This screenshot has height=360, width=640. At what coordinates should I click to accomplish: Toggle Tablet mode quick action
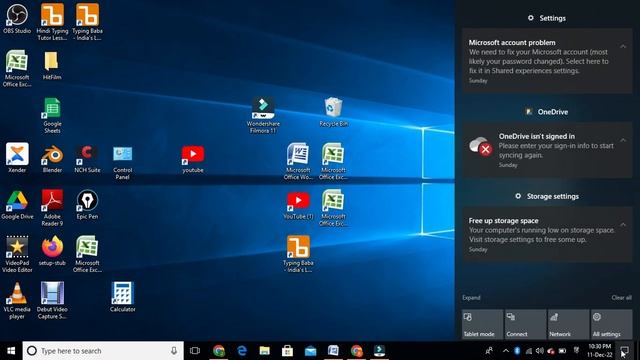tap(482, 324)
